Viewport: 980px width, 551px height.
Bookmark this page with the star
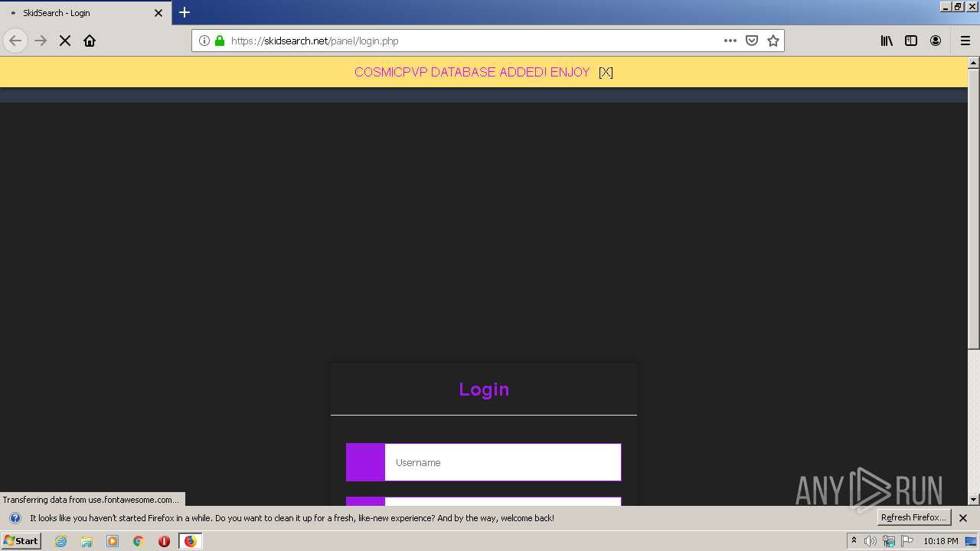pos(773,41)
